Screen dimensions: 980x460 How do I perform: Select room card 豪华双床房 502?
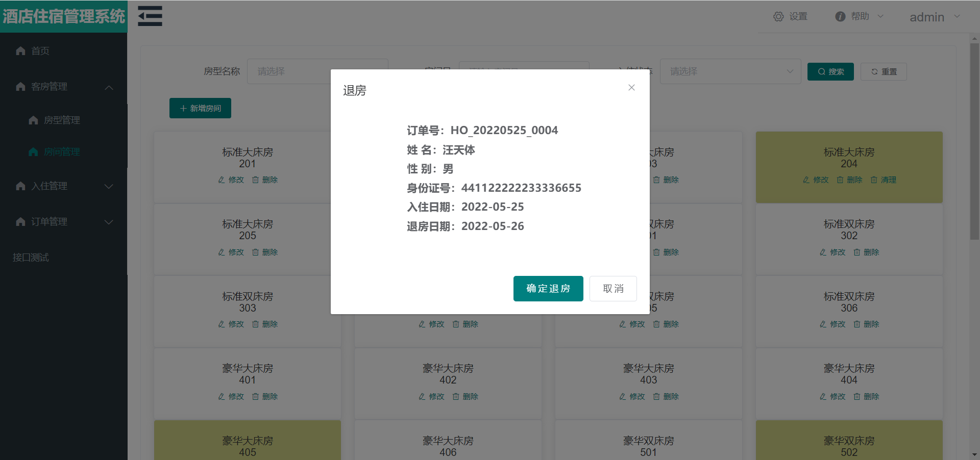(849, 441)
